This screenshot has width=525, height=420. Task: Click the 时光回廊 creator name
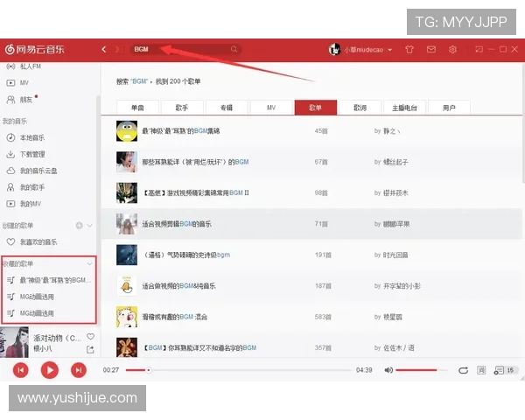tap(395, 255)
